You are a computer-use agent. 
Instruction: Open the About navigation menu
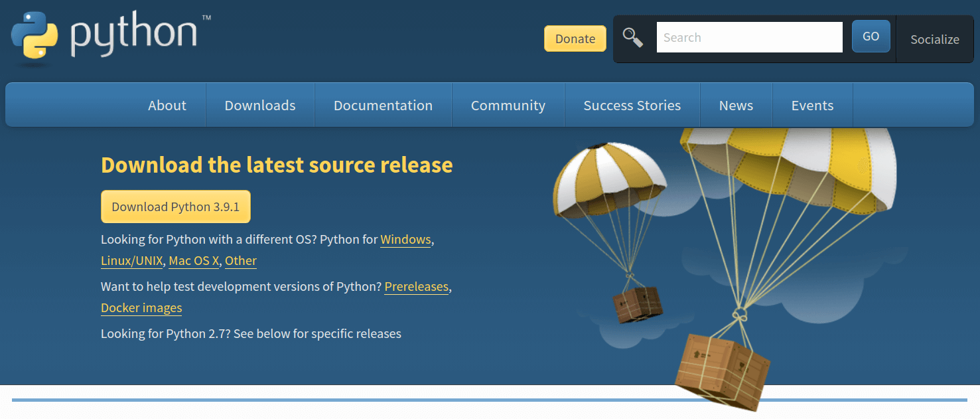tap(167, 105)
